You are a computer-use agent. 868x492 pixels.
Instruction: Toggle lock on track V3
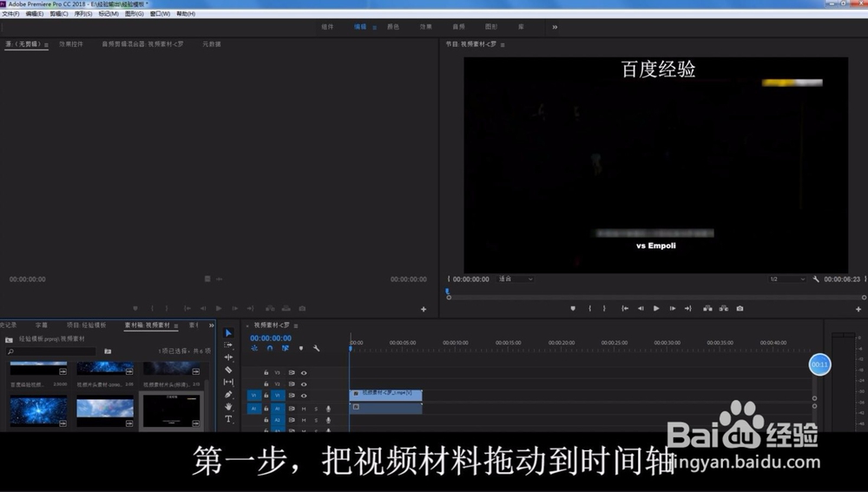266,373
